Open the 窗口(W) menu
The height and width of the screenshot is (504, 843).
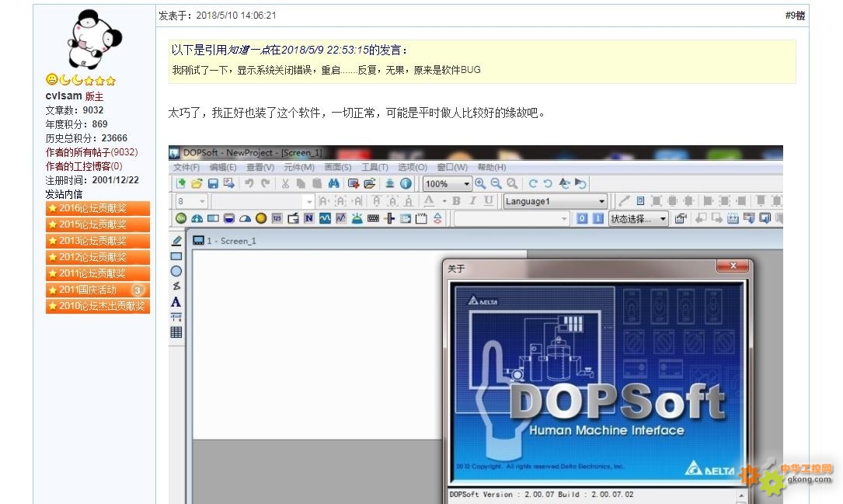coord(452,167)
